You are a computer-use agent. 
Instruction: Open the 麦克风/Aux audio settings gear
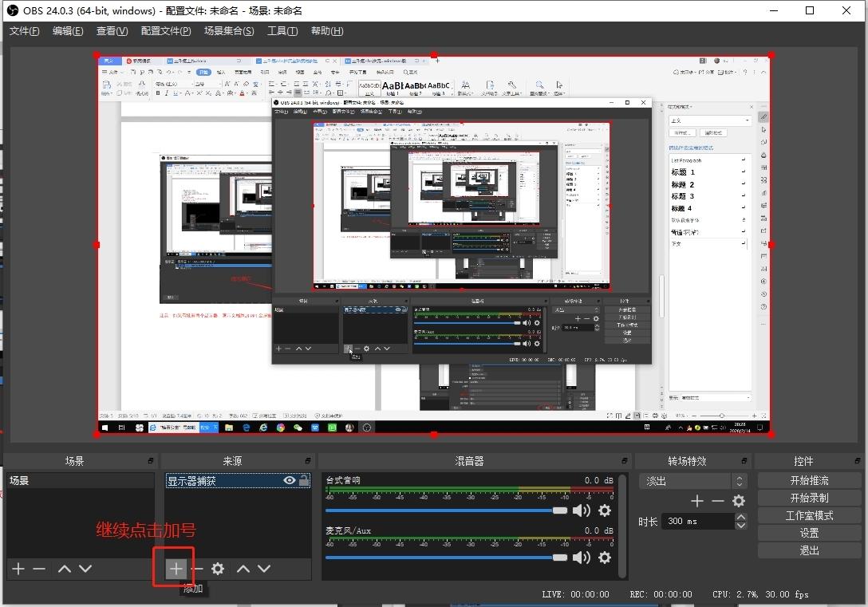[605, 558]
